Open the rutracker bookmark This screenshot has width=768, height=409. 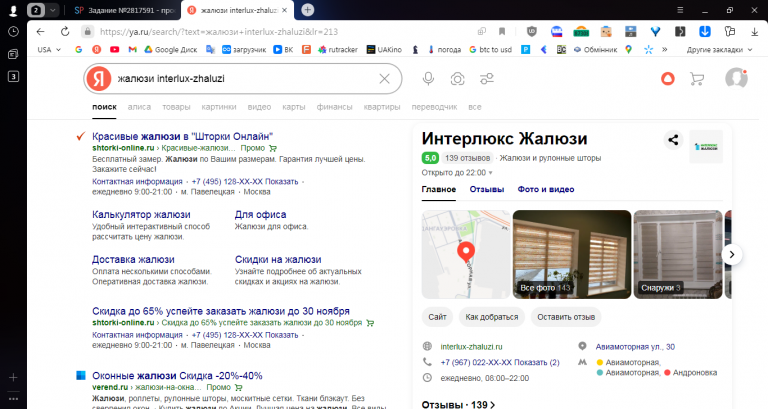pyautogui.click(x=338, y=49)
